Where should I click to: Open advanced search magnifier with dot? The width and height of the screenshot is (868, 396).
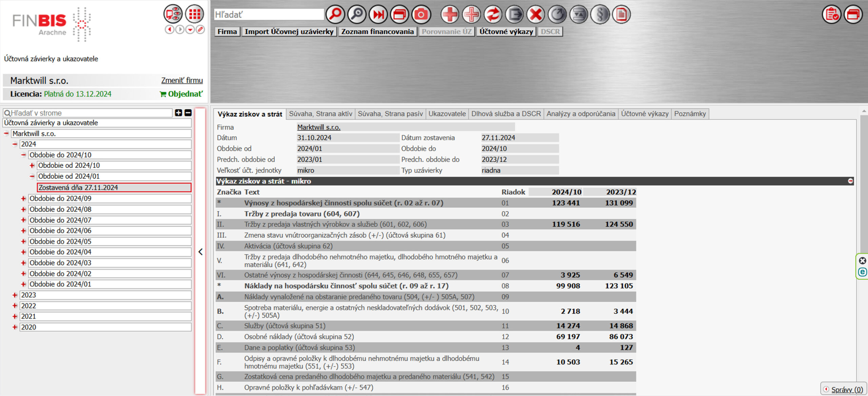pos(357,15)
